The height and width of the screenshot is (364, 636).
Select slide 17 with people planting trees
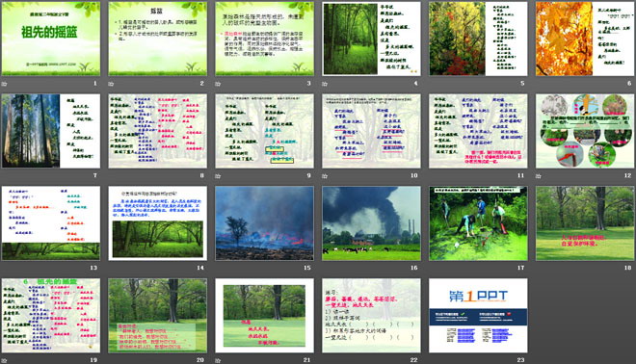[478, 223]
